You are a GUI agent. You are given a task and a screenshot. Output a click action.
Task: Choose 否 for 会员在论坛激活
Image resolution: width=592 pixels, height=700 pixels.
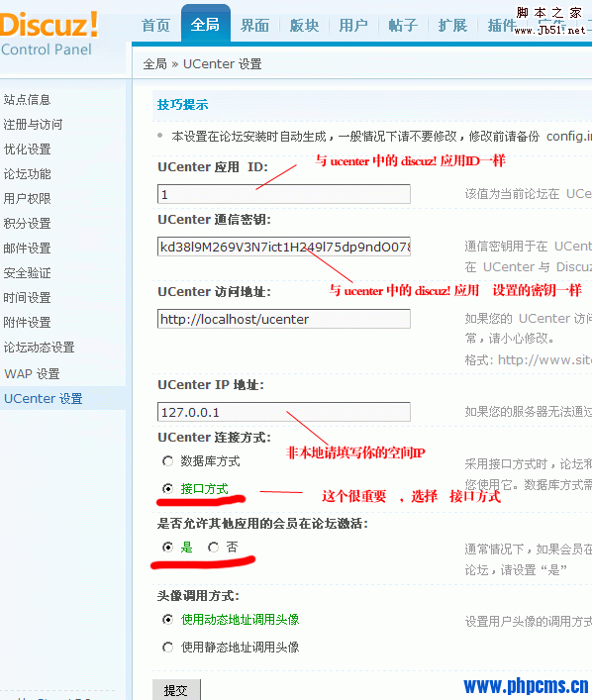(214, 547)
